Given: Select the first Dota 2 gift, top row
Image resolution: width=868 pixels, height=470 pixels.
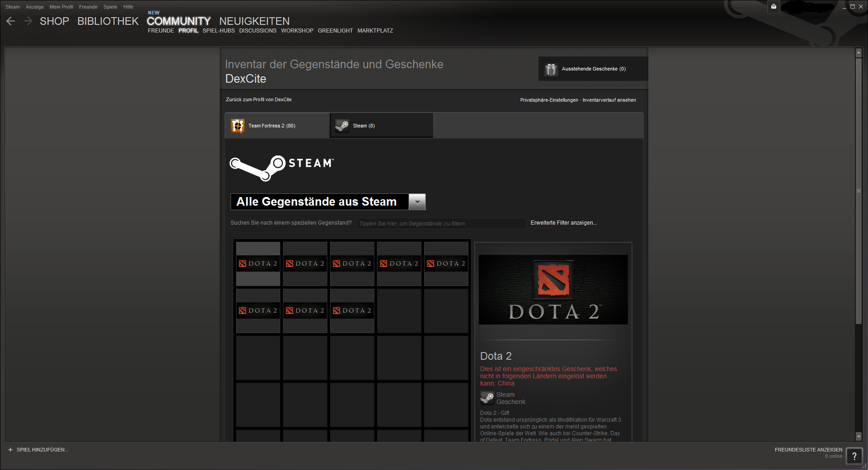Looking at the screenshot, I should tap(258, 263).
